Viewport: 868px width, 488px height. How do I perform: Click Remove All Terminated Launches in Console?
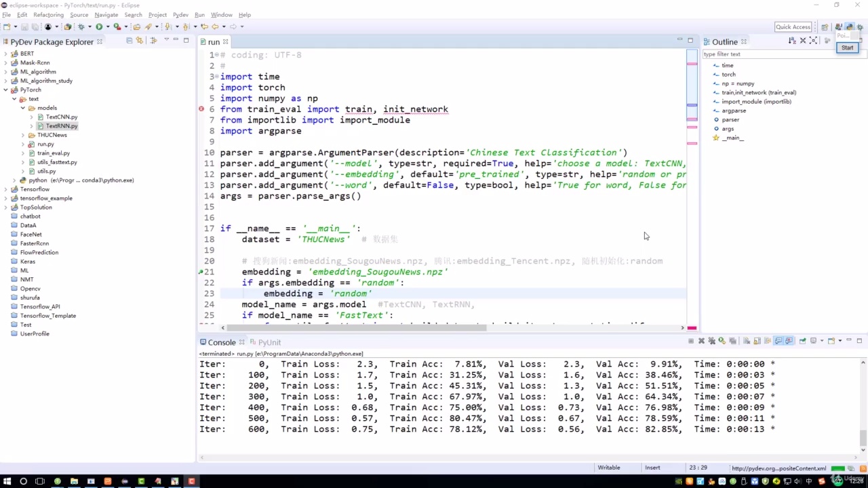pyautogui.click(x=711, y=341)
